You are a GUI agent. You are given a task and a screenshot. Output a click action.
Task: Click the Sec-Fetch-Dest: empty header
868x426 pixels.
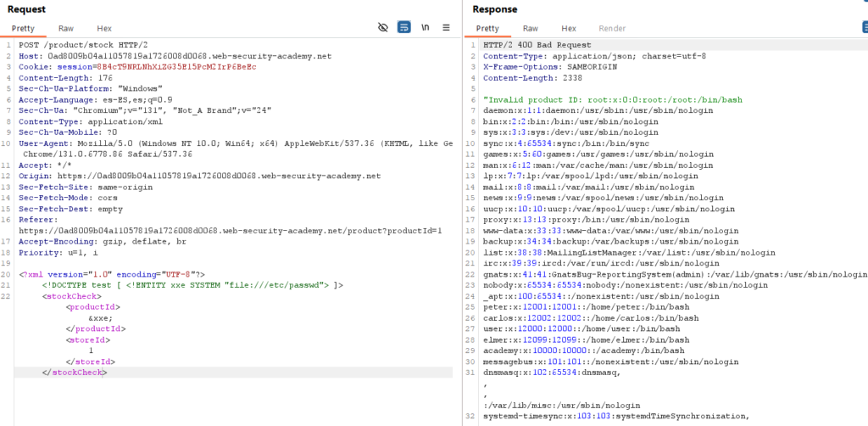click(71, 209)
